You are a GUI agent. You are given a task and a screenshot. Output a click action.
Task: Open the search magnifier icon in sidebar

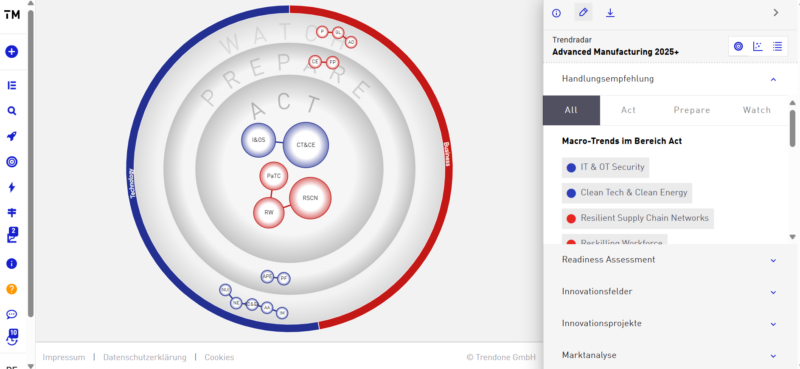pyautogui.click(x=12, y=111)
